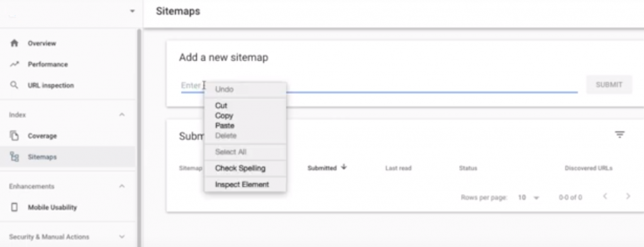Click the sort arrow beside Submitted

(x=344, y=167)
